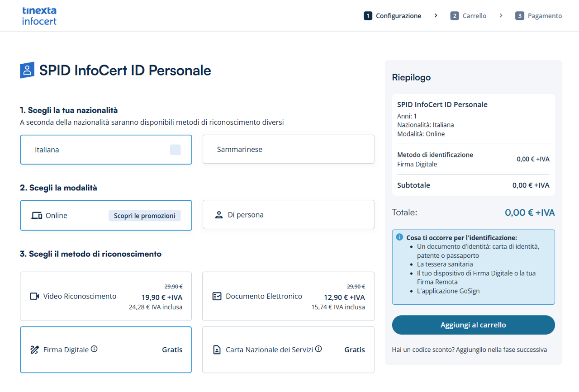Open the Configurazione step

tap(393, 16)
